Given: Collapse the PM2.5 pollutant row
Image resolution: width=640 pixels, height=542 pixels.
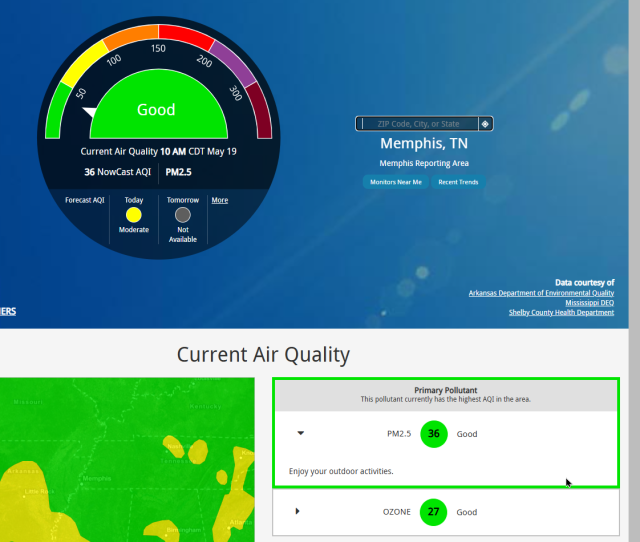Looking at the screenshot, I should tap(300, 434).
